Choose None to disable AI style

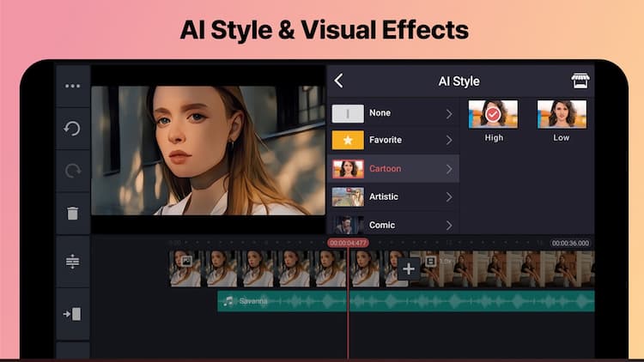pyautogui.click(x=379, y=113)
